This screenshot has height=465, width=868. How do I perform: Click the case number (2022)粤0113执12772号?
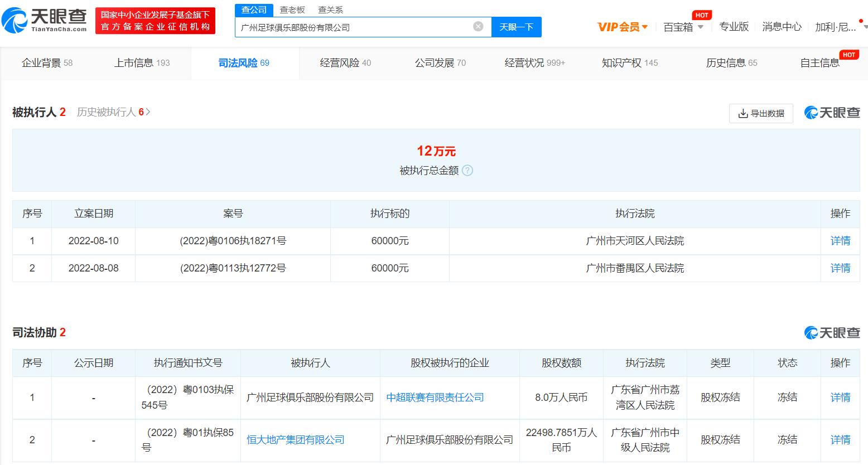coord(233,268)
